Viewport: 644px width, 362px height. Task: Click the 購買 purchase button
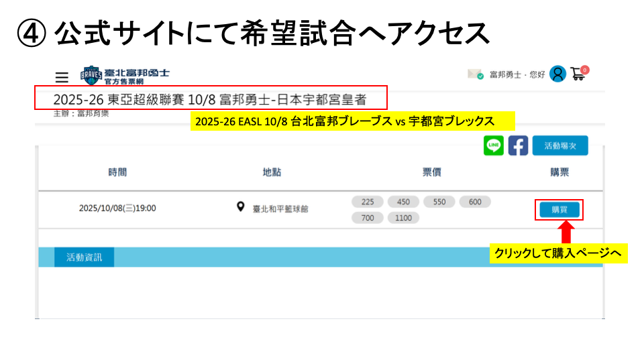click(559, 210)
